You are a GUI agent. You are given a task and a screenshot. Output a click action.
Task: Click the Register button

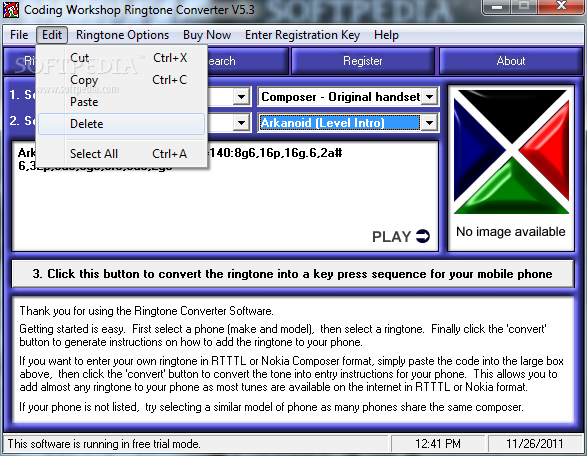pos(363,61)
